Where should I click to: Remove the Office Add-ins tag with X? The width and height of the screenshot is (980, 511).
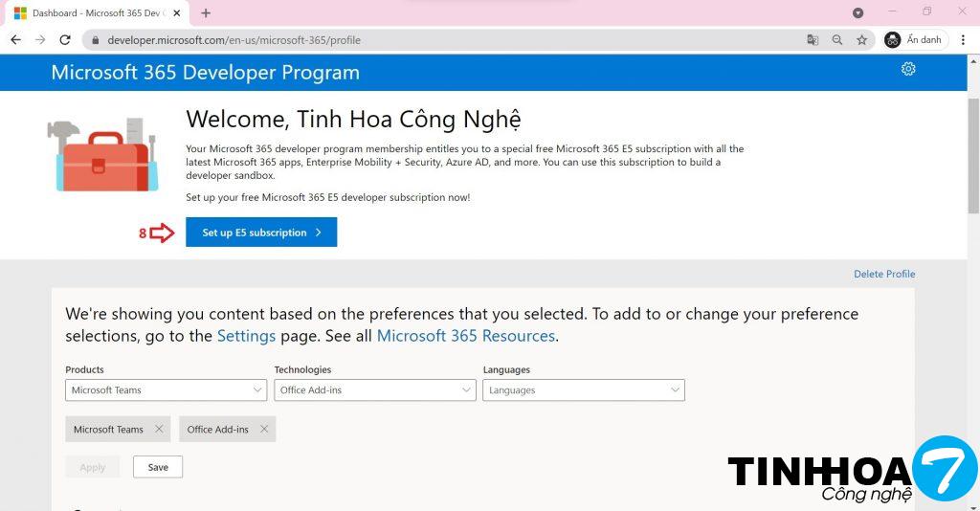264,430
